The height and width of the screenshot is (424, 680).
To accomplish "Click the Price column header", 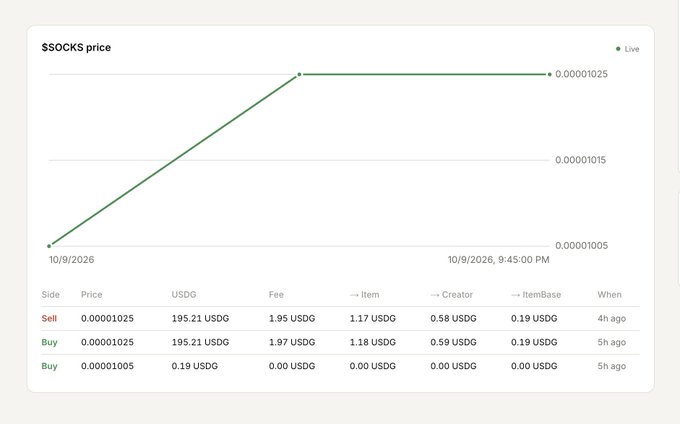I will (x=92, y=295).
